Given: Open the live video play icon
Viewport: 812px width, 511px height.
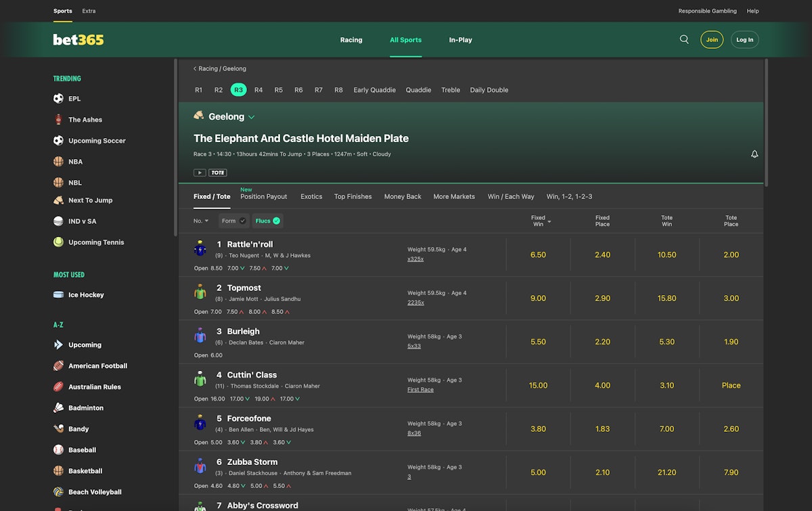Looking at the screenshot, I should click(200, 173).
